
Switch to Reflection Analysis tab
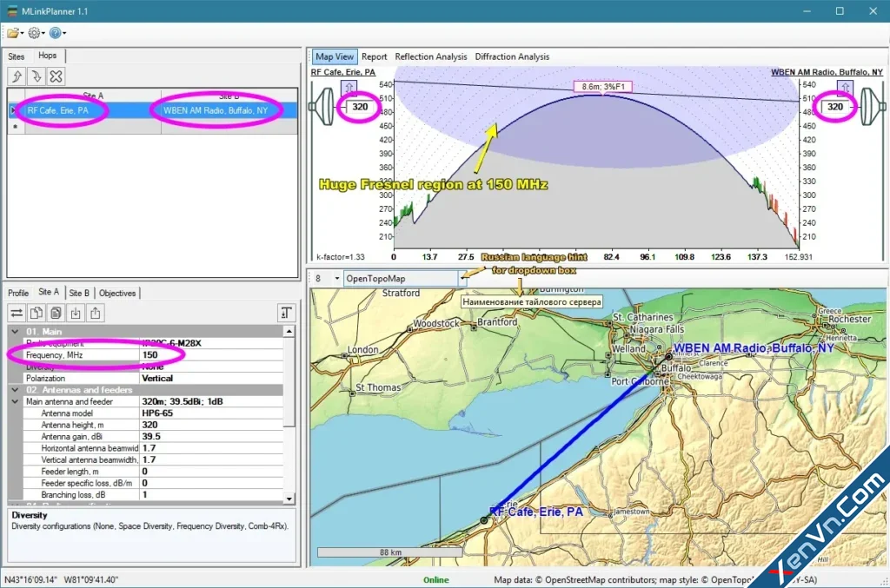(431, 56)
